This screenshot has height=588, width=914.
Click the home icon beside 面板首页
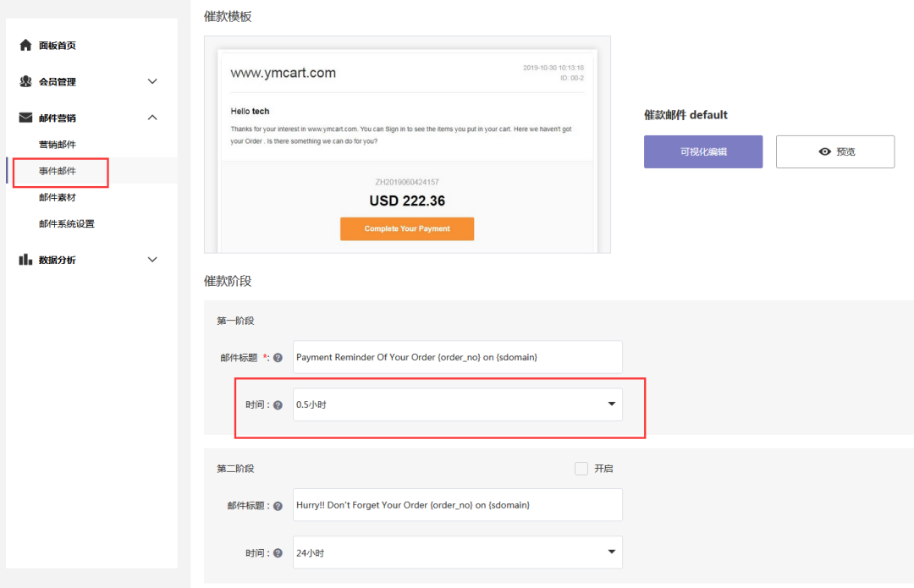coord(25,46)
